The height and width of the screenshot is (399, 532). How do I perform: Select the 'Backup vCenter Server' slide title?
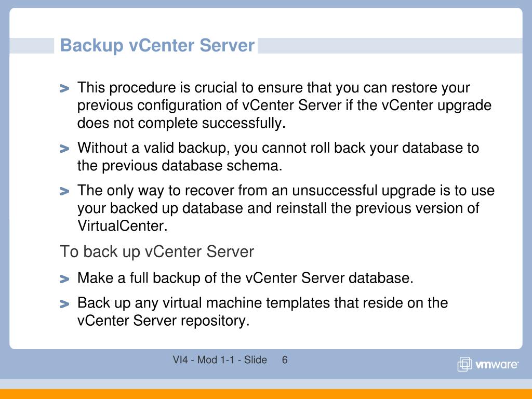[x=157, y=46]
